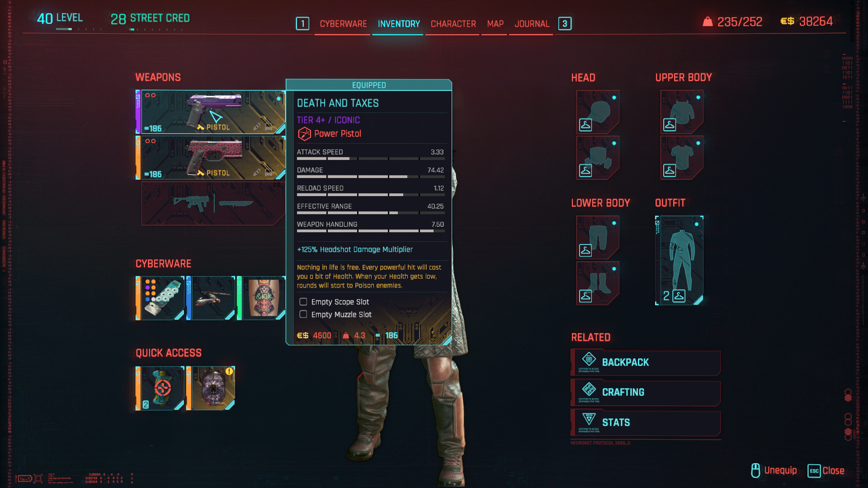This screenshot has width=868, height=488.
Task: Switch to the Cyberware tab
Action: tap(343, 24)
